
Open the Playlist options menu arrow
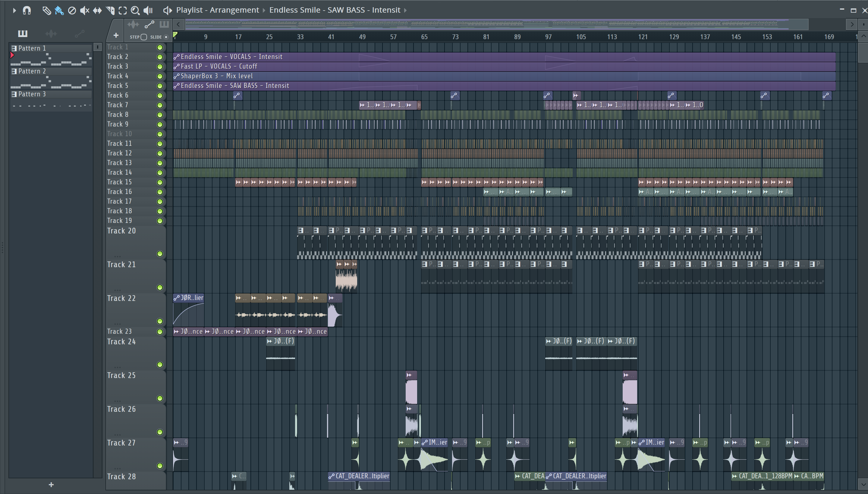tap(14, 11)
